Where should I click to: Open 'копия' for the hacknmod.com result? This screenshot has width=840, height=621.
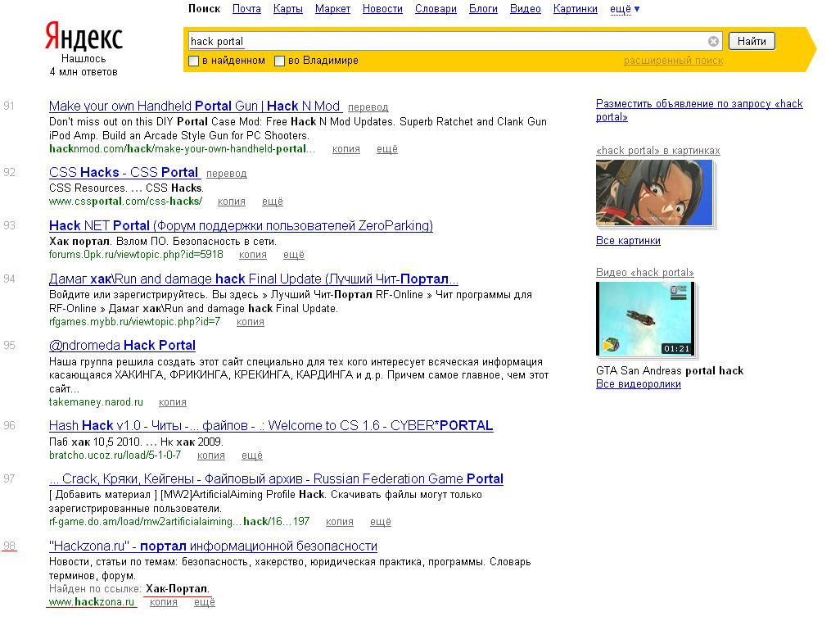pyautogui.click(x=346, y=149)
